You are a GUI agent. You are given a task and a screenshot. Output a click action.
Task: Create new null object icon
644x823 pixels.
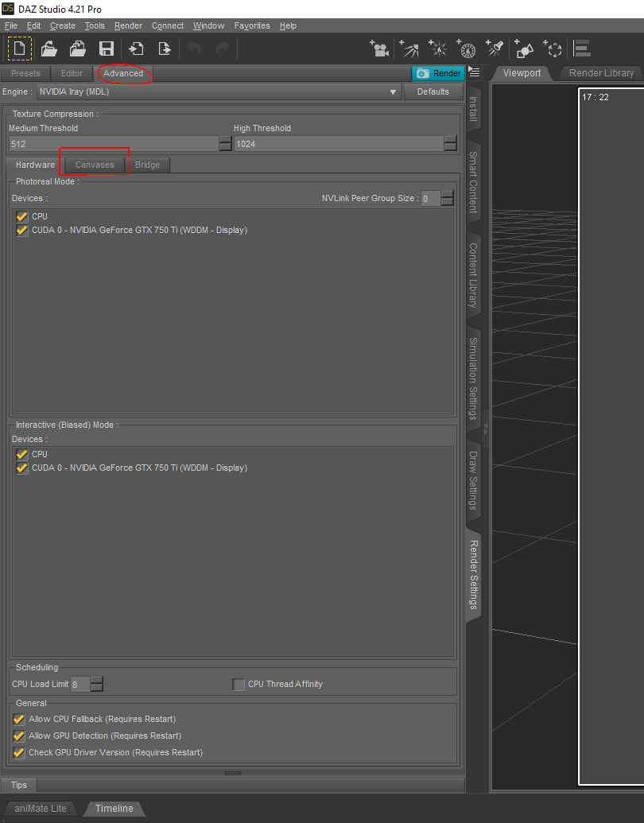point(553,49)
